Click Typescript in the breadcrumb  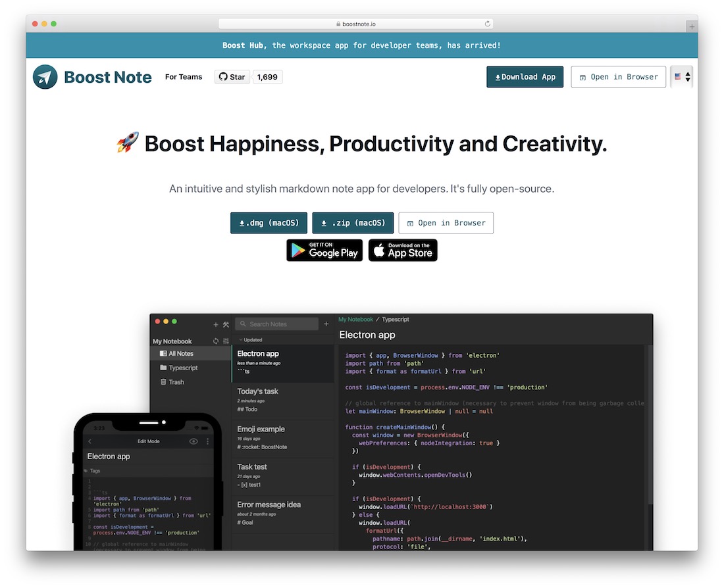point(396,320)
